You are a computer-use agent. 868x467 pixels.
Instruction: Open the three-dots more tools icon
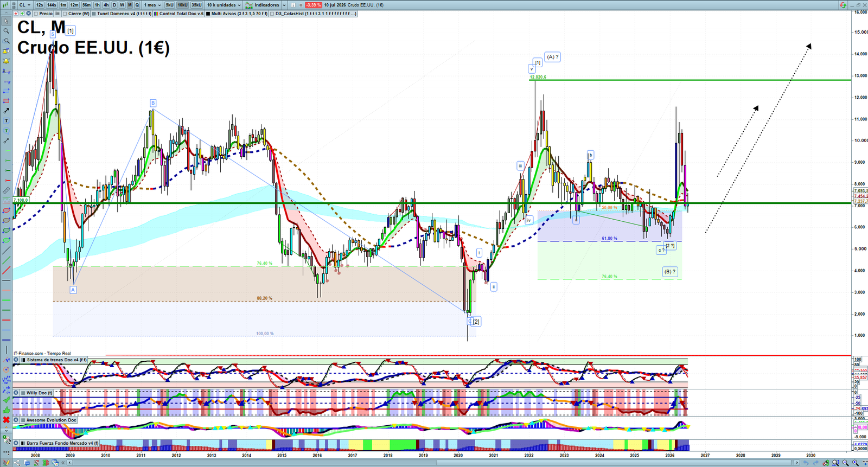click(6, 452)
